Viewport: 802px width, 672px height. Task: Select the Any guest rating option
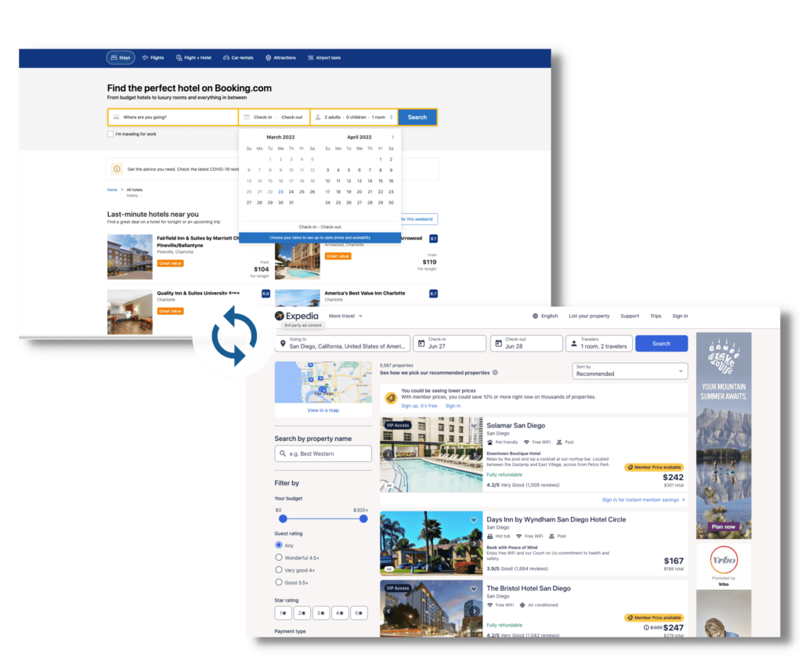(279, 545)
